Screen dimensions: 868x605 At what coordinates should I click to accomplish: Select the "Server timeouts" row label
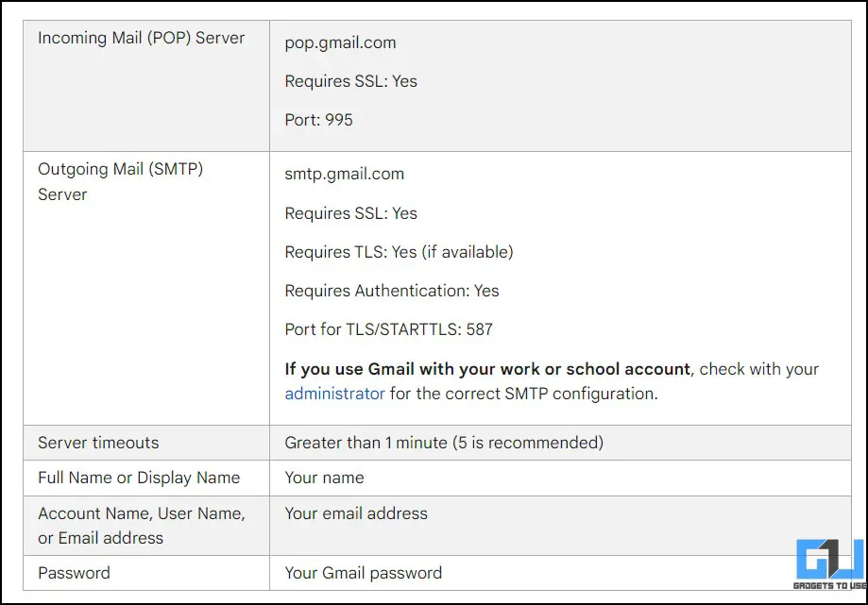98,443
